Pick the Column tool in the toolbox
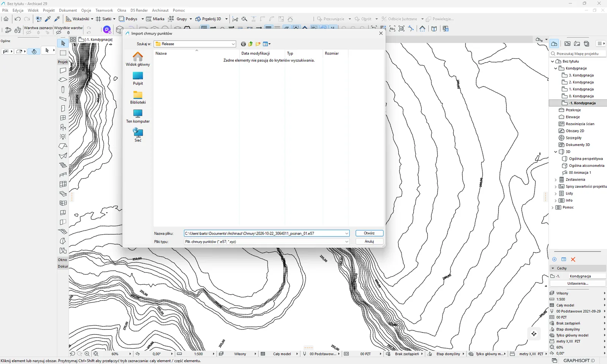Image resolution: width=607 pixels, height=364 pixels. 63,89
